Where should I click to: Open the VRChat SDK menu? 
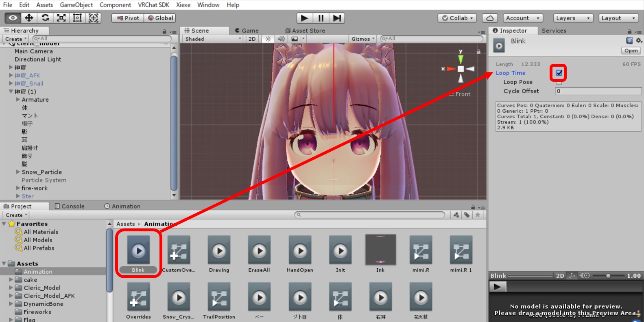(153, 5)
